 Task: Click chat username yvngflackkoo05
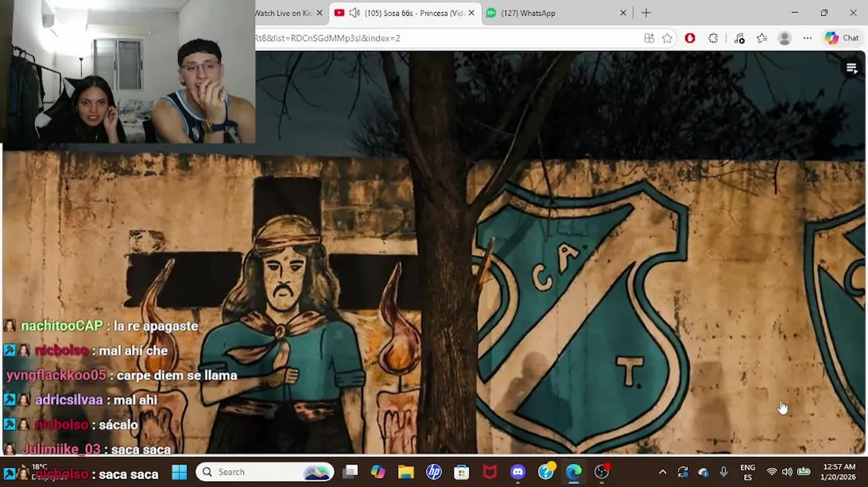tap(56, 375)
